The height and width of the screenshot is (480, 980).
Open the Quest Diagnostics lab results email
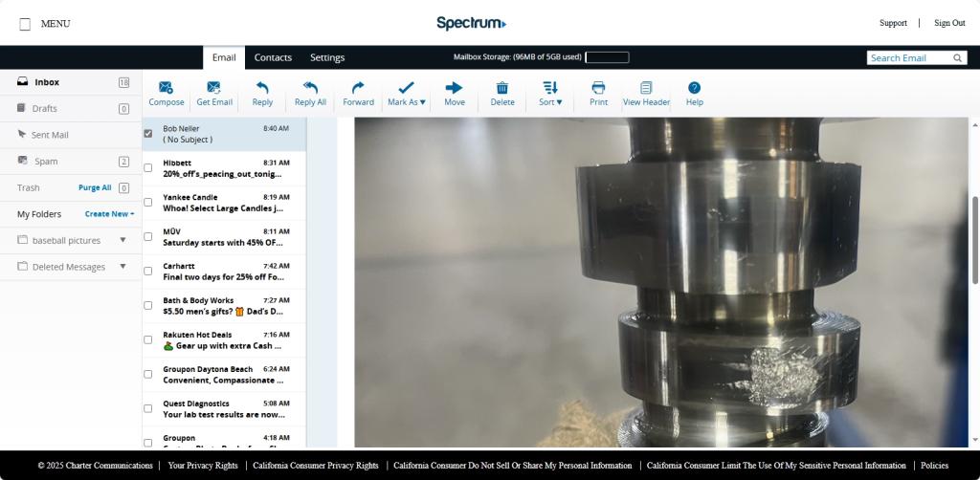point(226,409)
